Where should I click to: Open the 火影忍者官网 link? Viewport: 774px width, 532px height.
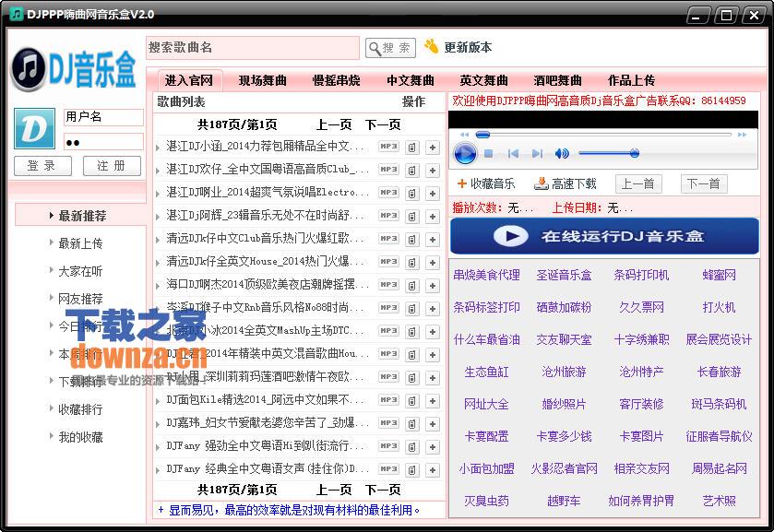(x=564, y=468)
